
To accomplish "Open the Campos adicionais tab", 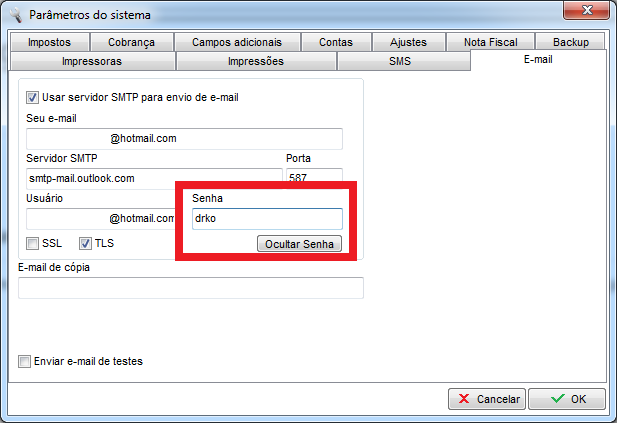I will (236, 42).
